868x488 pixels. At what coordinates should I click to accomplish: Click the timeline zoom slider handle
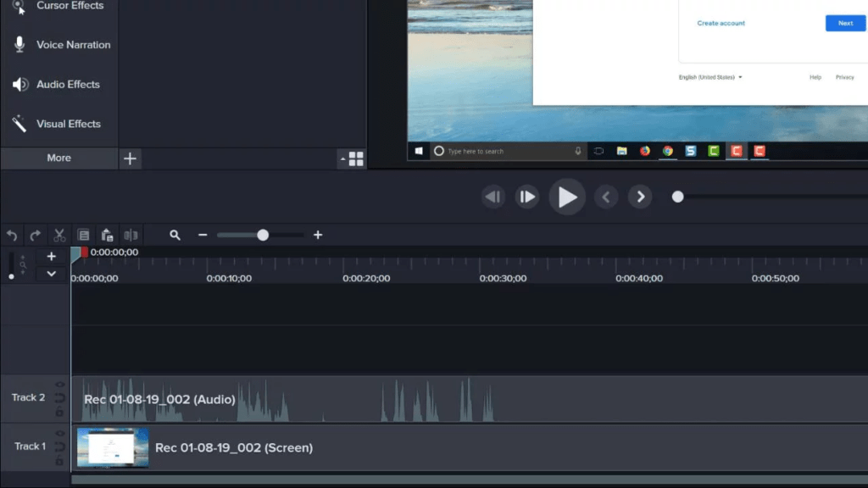pyautogui.click(x=263, y=235)
